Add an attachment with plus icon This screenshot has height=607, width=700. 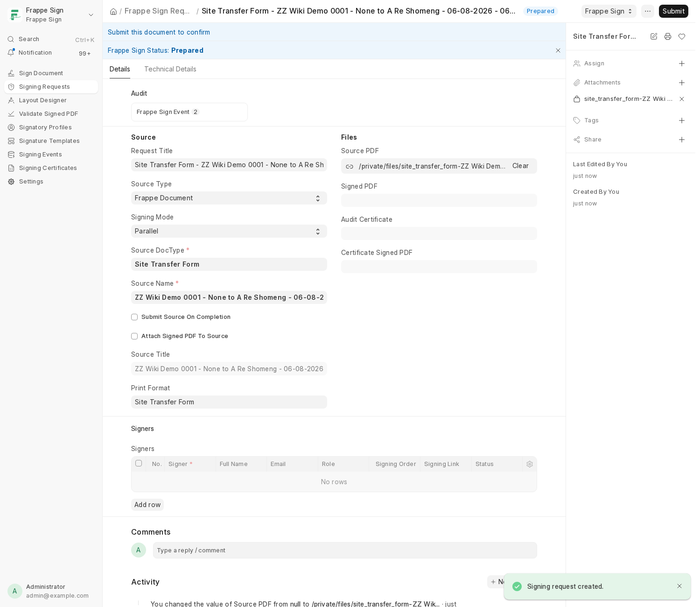point(682,83)
